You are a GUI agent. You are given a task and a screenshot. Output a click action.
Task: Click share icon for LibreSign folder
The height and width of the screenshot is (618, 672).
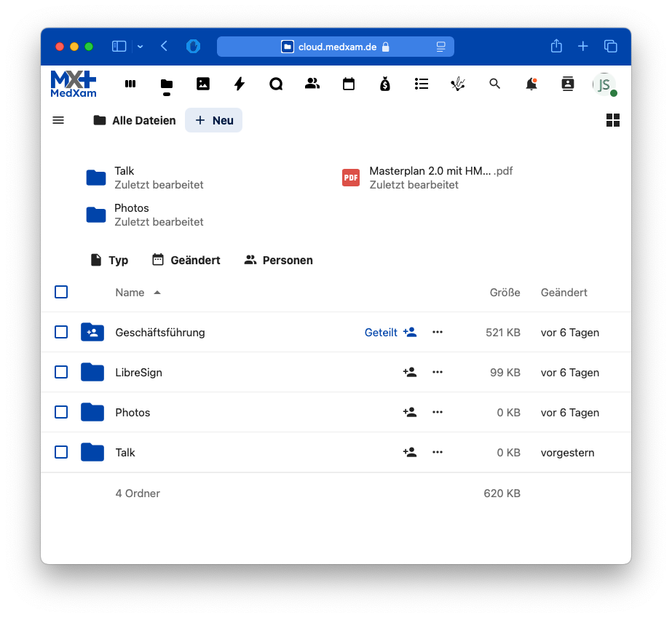(x=410, y=372)
